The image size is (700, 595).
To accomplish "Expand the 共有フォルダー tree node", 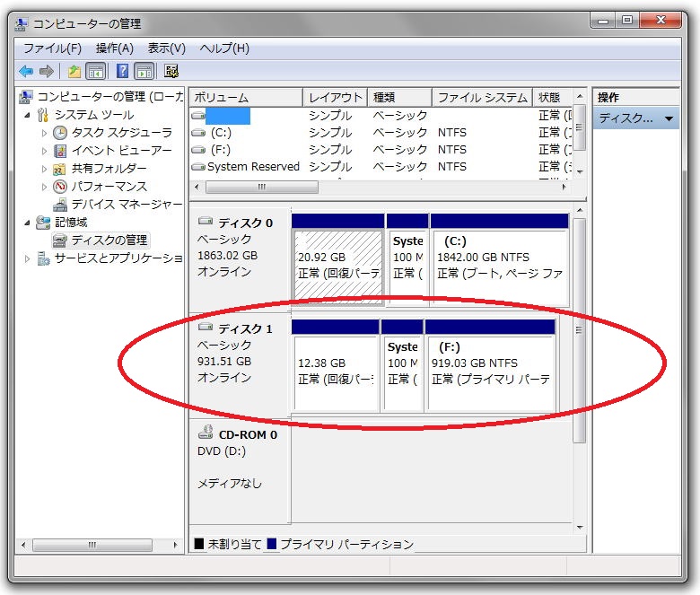I will click(x=45, y=169).
